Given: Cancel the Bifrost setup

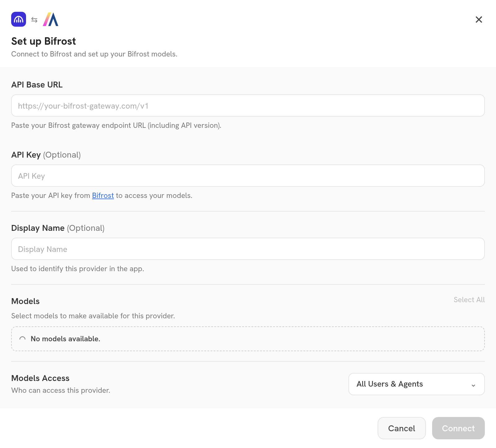Looking at the screenshot, I should coord(401,428).
